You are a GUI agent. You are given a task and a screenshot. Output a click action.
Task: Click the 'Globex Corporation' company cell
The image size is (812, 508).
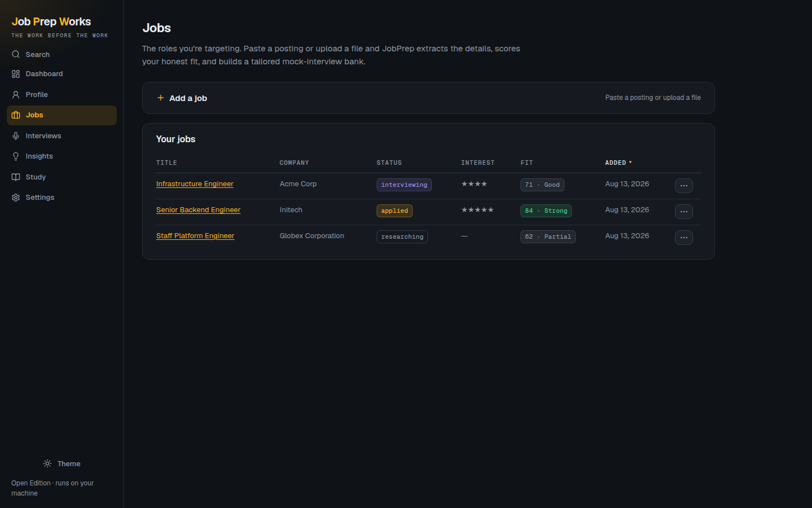pyautogui.click(x=312, y=236)
